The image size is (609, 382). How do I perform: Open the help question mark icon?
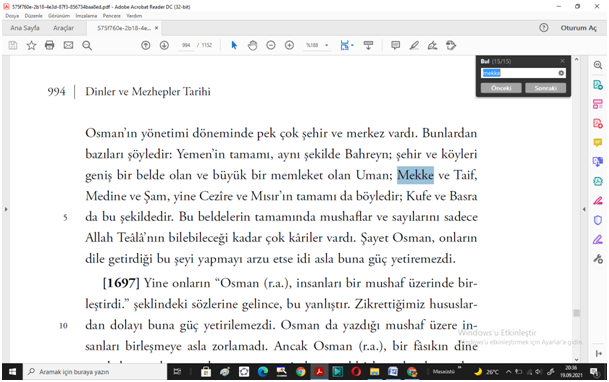544,28
